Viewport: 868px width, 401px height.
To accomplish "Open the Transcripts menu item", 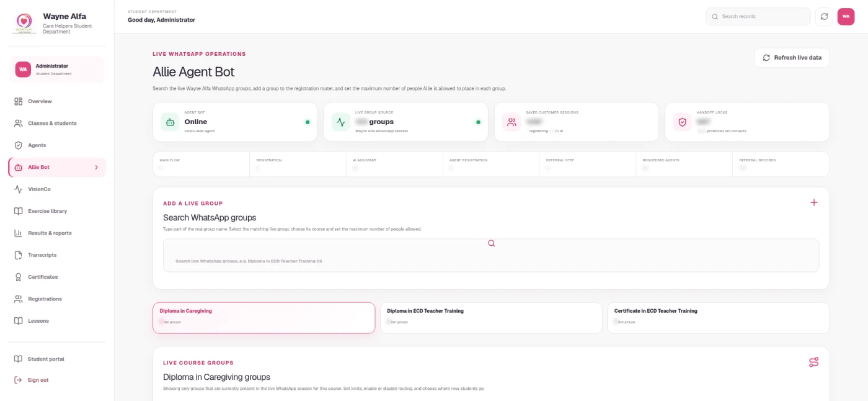I will tap(57, 255).
